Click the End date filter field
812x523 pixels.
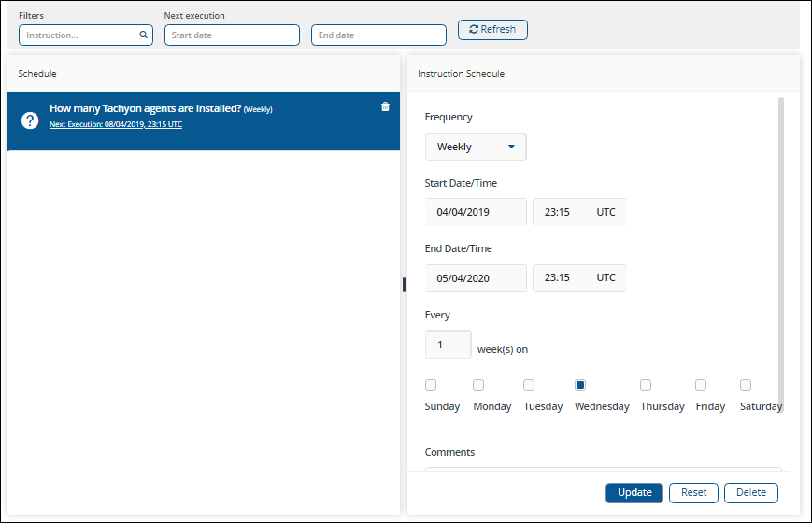(378, 35)
